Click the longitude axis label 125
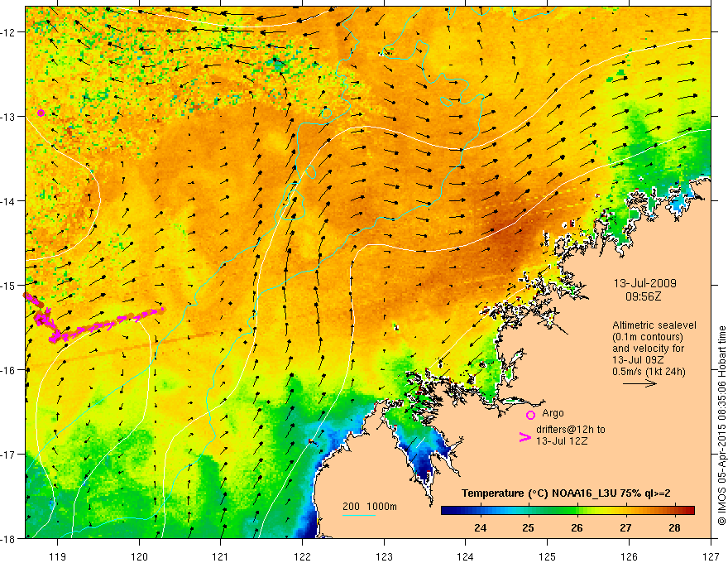 [548, 556]
